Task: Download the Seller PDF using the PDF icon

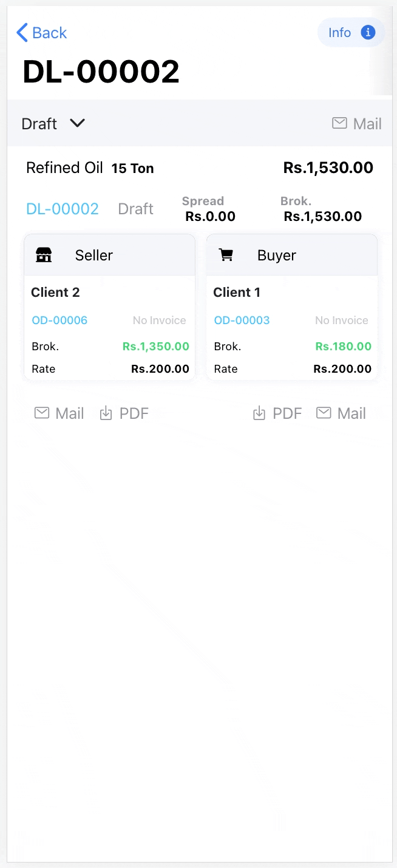Action: (x=107, y=413)
